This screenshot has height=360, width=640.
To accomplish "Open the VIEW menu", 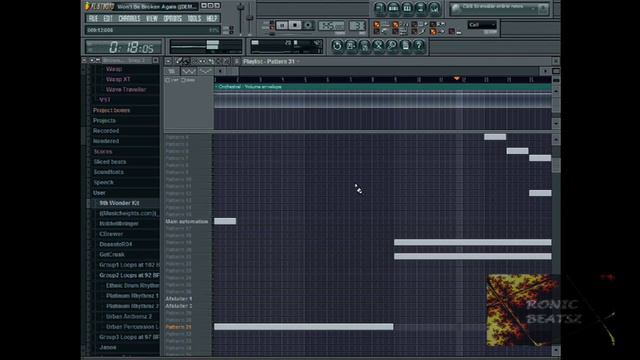I will click(152, 19).
